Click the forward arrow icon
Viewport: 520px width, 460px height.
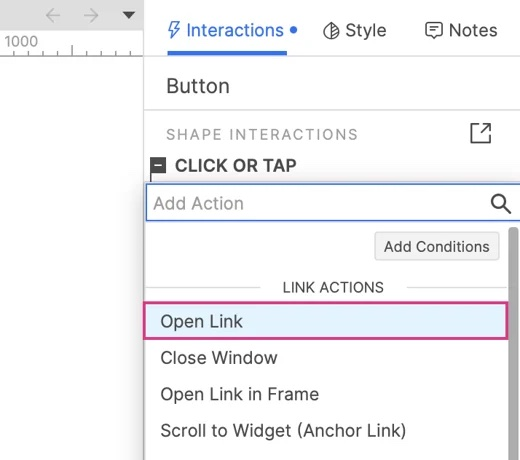91,15
